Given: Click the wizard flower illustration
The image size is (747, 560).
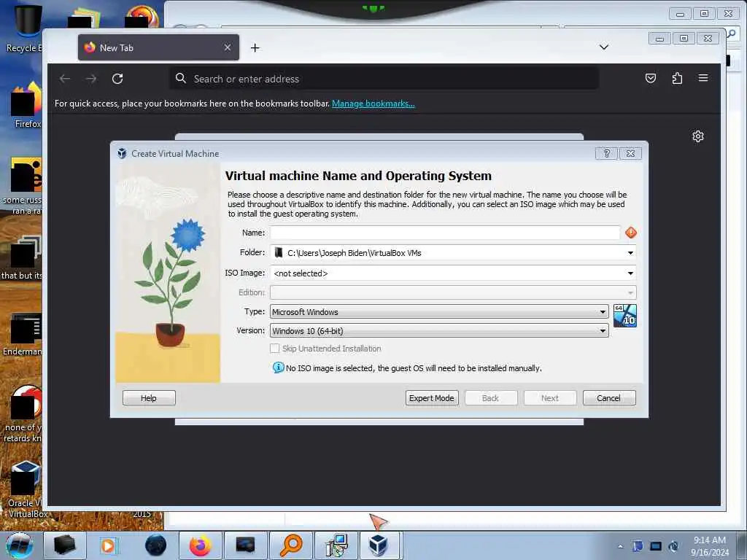Looking at the screenshot, I should (x=168, y=273).
